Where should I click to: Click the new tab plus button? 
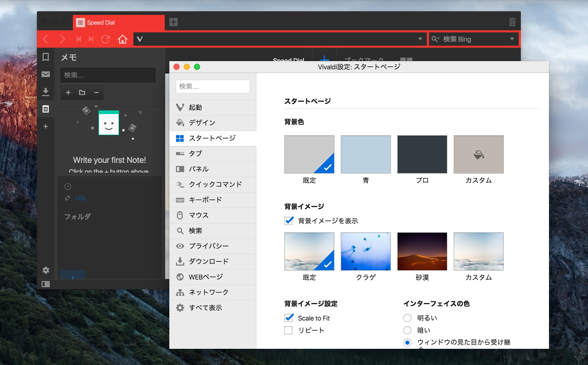click(173, 22)
